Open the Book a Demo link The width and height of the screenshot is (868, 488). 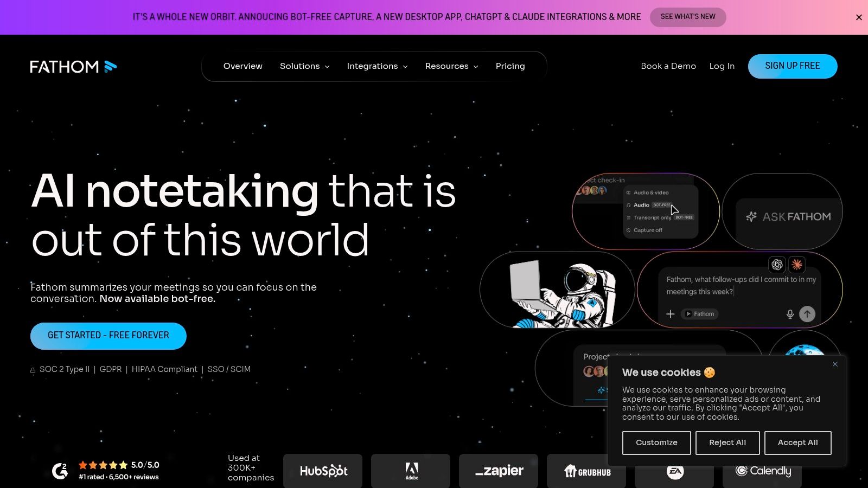668,66
